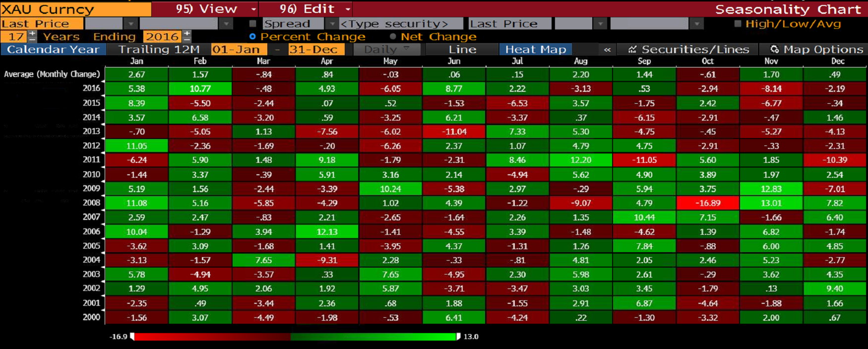Enable the Spread checkbox
The image size is (868, 349).
253,23
